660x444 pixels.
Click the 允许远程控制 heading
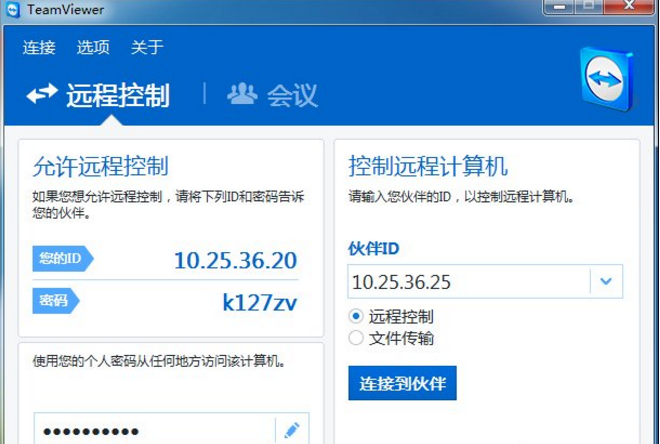click(101, 166)
